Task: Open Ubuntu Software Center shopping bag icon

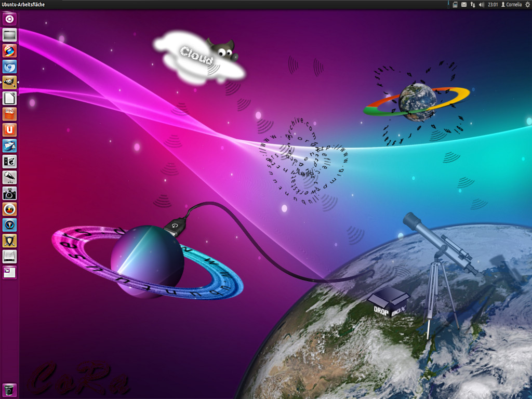Action: [9, 114]
